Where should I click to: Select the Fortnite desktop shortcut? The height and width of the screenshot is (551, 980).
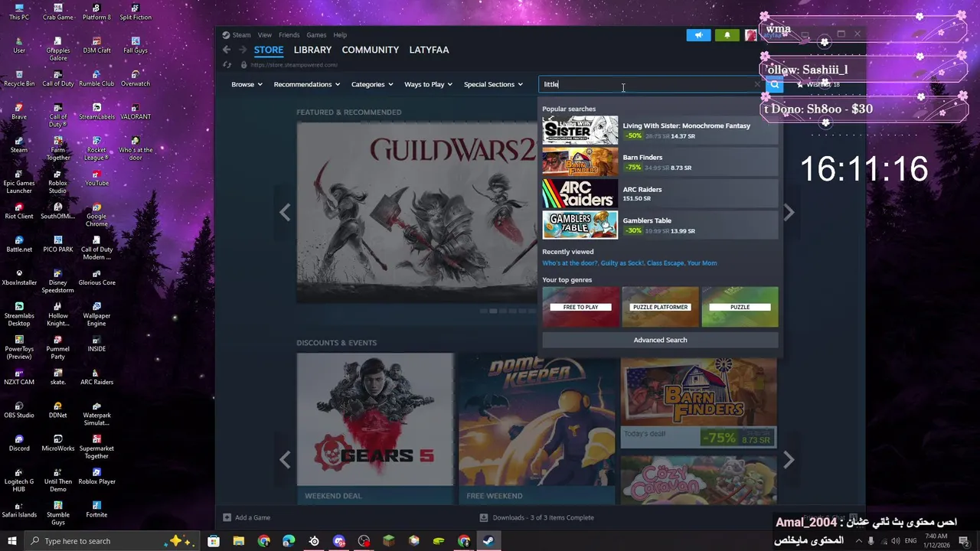click(x=96, y=510)
